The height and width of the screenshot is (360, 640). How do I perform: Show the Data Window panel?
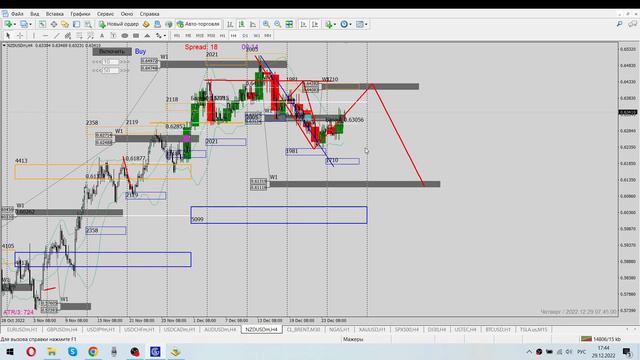(53, 24)
